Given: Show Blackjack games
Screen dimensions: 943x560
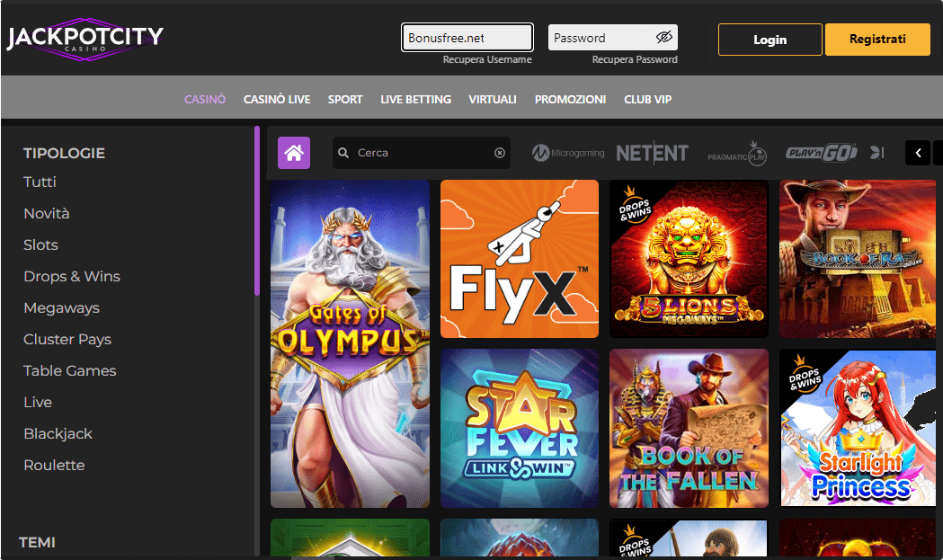Looking at the screenshot, I should 58,433.
